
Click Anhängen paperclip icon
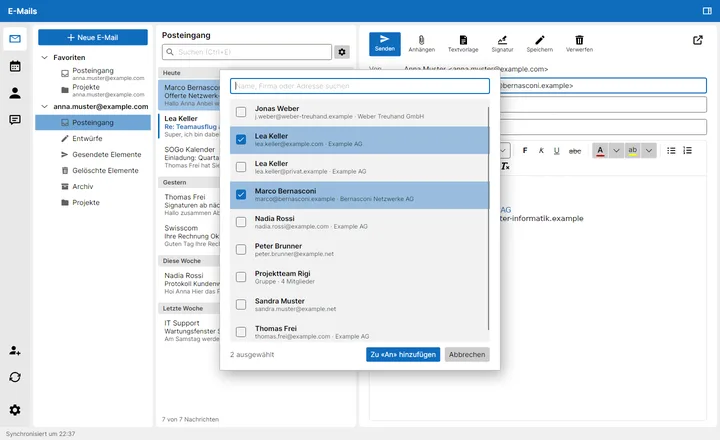tap(422, 44)
